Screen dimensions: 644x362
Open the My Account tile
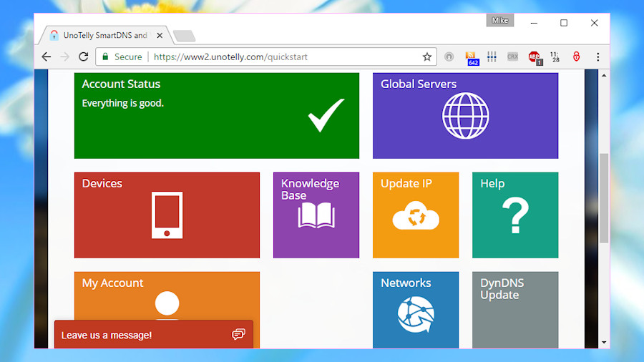pyautogui.click(x=167, y=296)
